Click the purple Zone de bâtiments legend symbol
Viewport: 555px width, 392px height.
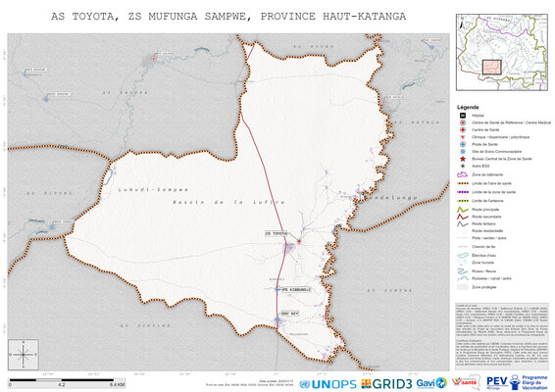(x=462, y=174)
